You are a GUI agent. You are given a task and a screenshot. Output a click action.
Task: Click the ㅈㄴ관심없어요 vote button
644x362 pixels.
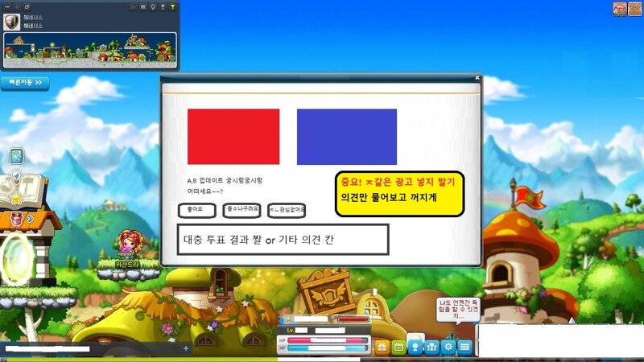tap(287, 210)
